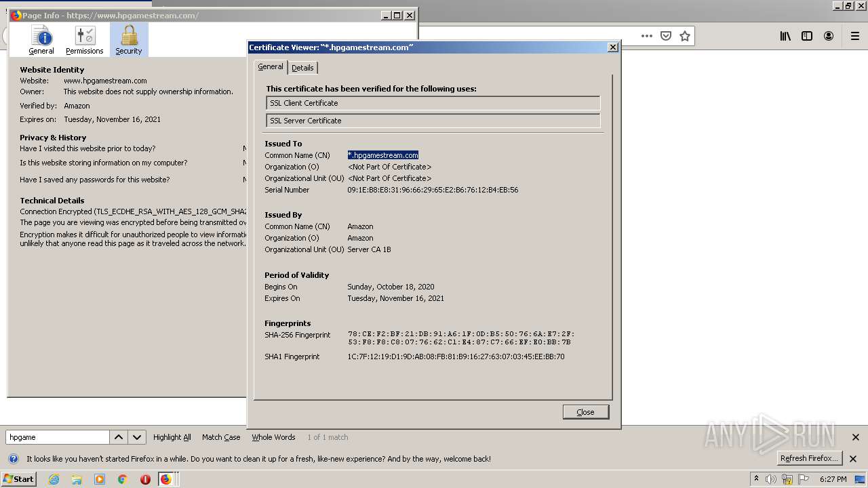This screenshot has height=488, width=868.
Task: Bookmark this page with the star icon
Action: click(685, 36)
